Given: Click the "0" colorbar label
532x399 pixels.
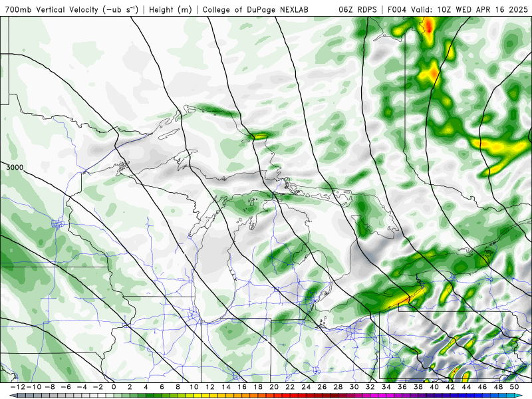Looking at the screenshot, I should pyautogui.click(x=114, y=387).
